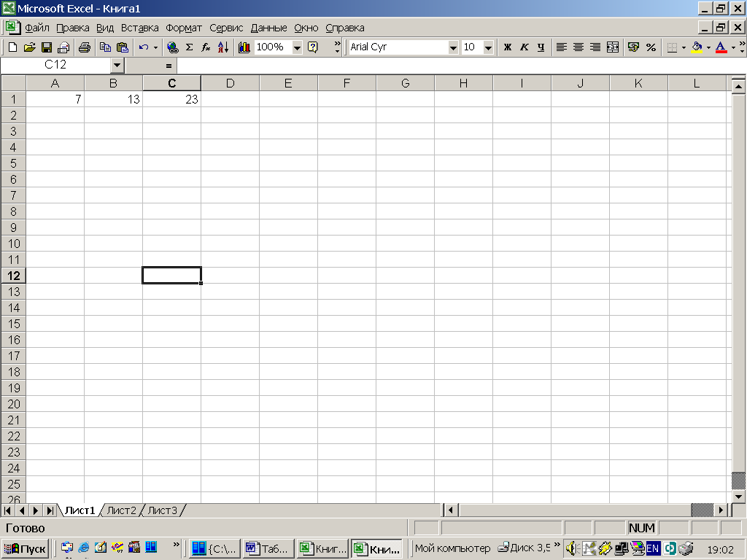This screenshot has width=747, height=560.
Task: Open a file using the folder icon
Action: pos(29,47)
